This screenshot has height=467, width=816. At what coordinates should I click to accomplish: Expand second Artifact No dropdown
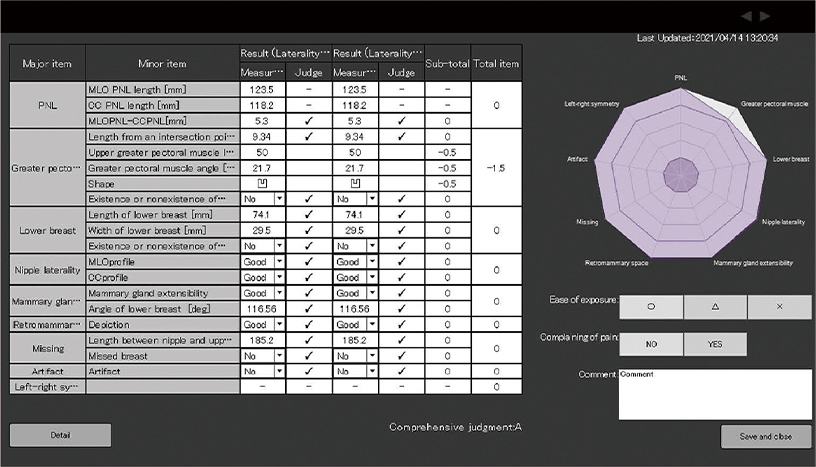[372, 371]
